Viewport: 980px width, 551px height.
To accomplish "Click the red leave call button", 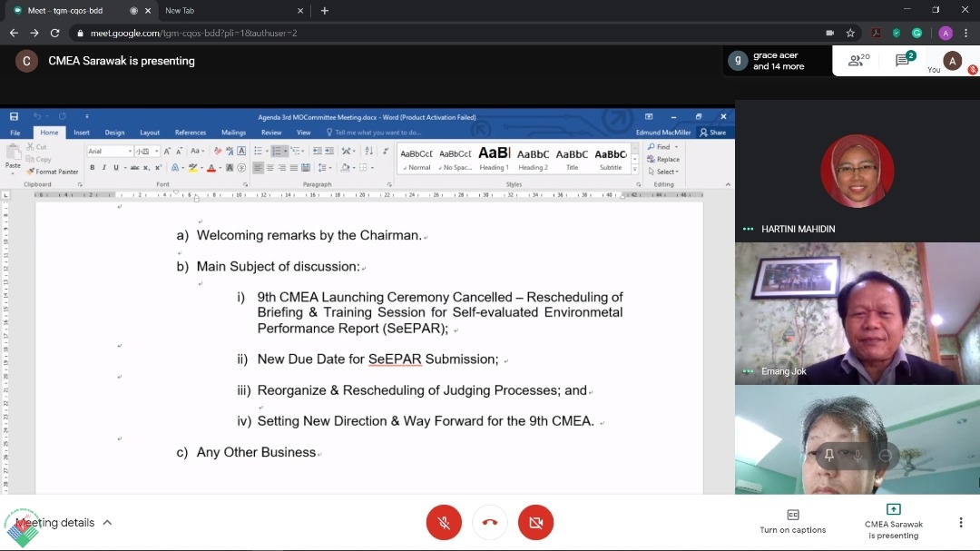I will point(490,522).
